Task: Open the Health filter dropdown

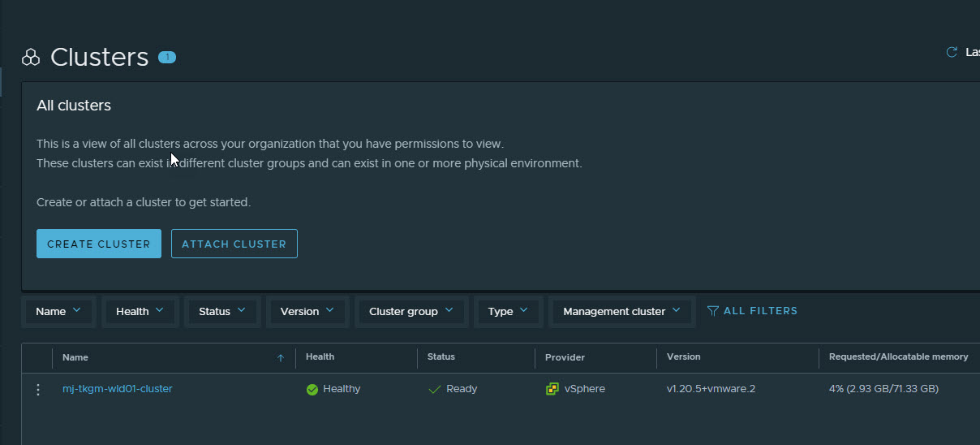Action: click(140, 312)
